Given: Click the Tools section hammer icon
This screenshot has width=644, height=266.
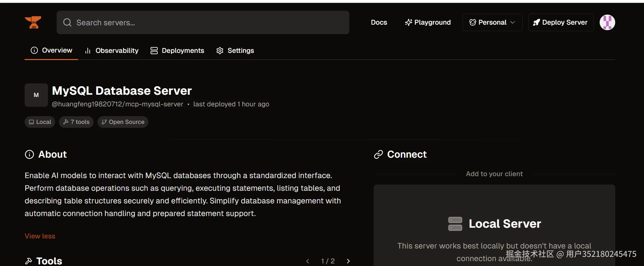Looking at the screenshot, I should (x=28, y=261).
